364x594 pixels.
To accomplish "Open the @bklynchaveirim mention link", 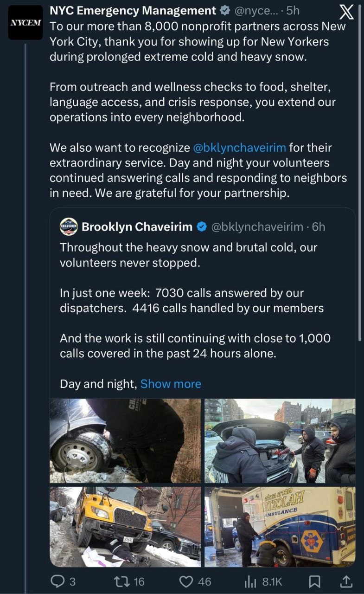I will click(x=240, y=148).
